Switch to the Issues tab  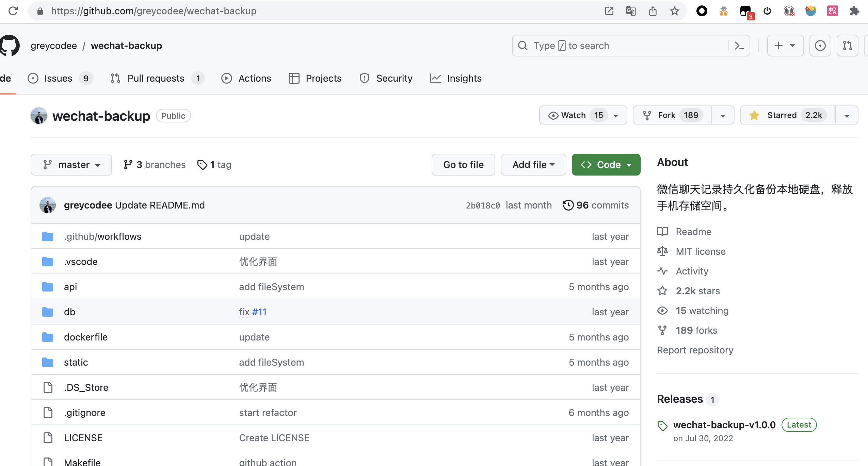(59, 78)
